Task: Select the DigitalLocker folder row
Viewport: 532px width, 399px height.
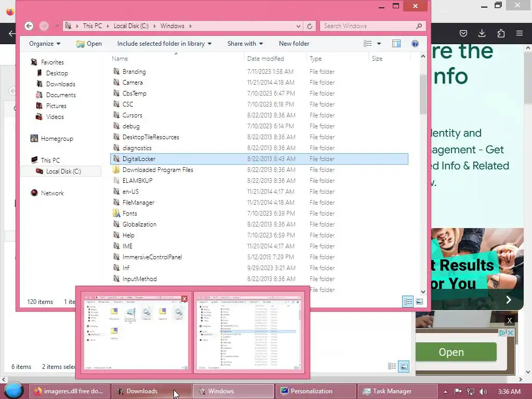Action: 259,159
